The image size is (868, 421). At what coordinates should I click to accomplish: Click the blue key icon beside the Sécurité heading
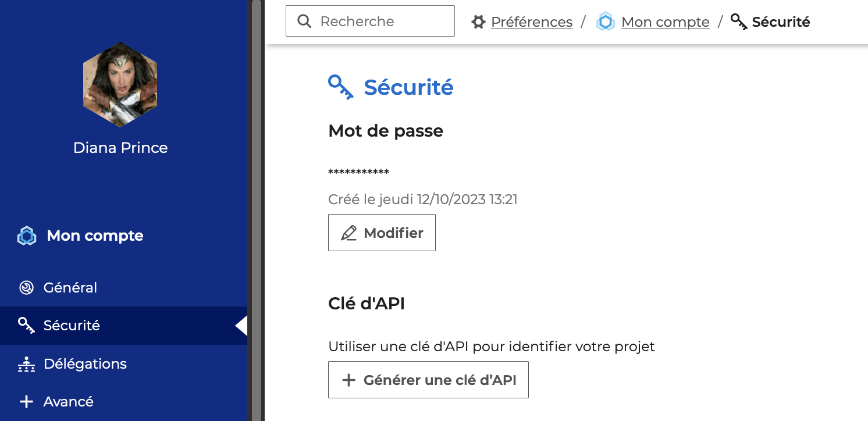point(341,87)
